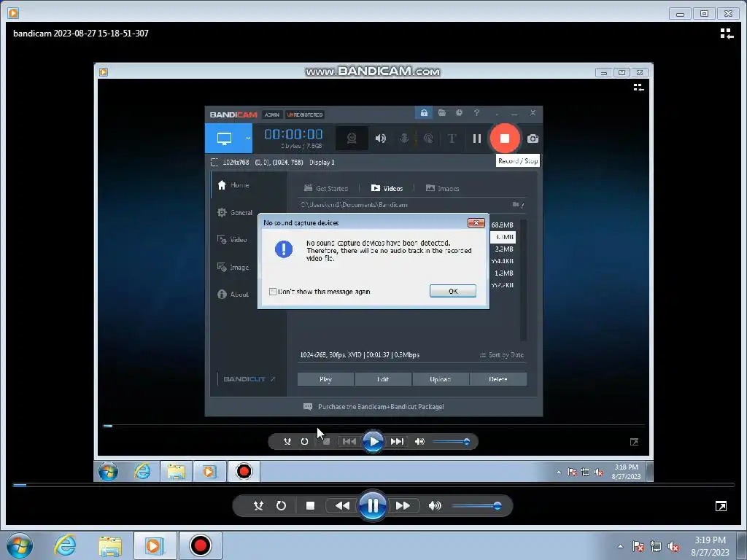
Task: Toggle Bandicam microphone icon
Action: [x=403, y=138]
